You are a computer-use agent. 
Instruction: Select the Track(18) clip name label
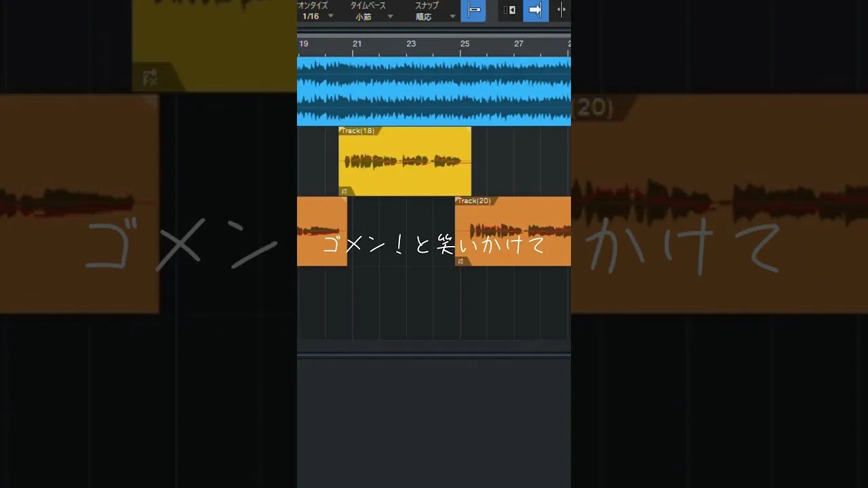[x=357, y=131]
